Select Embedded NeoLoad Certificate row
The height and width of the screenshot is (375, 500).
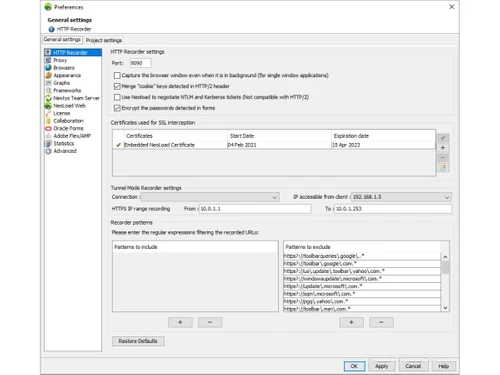click(274, 145)
